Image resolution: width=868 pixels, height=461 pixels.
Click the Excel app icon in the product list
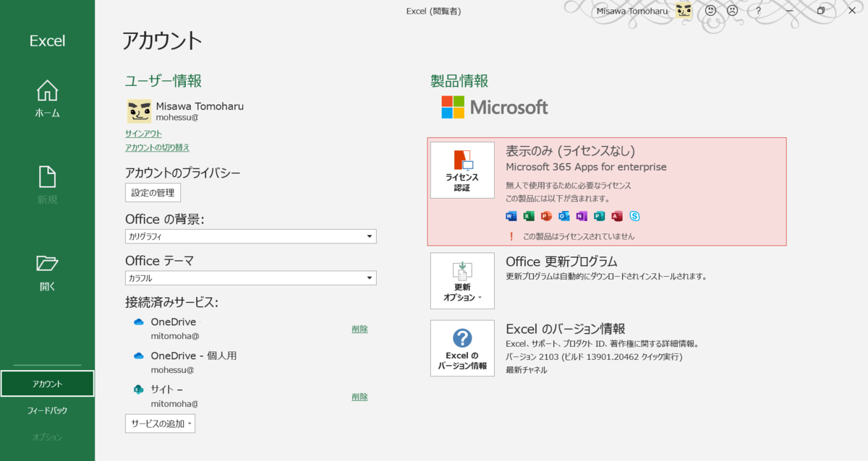tap(529, 216)
